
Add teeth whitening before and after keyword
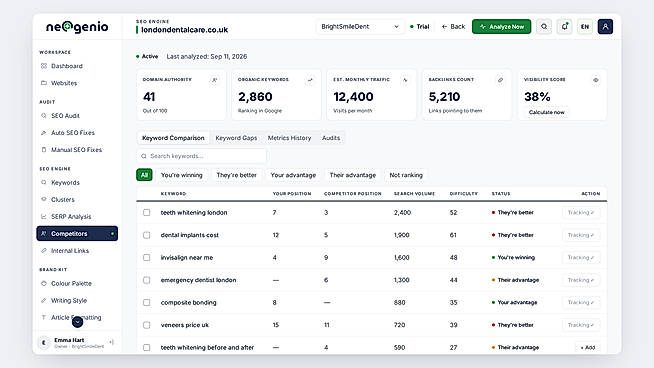[x=588, y=347]
